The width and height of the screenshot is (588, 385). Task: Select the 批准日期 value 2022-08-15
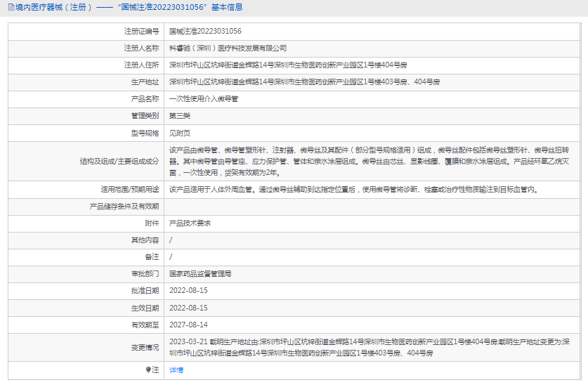pos(188,291)
